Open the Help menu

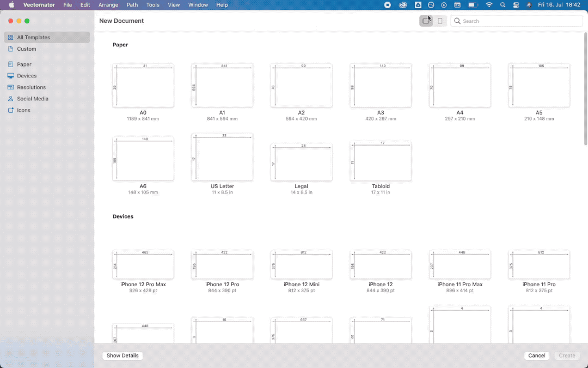coord(222,5)
